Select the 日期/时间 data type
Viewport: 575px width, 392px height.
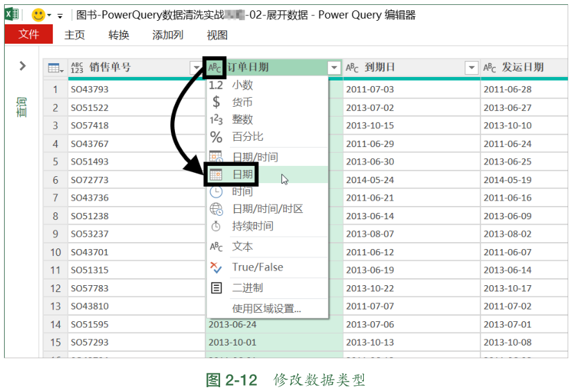click(267, 157)
